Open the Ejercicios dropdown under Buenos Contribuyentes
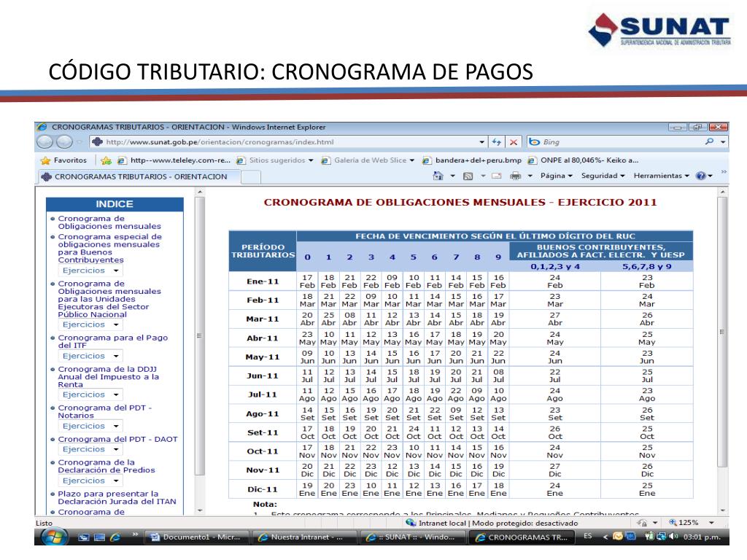 (x=90, y=271)
